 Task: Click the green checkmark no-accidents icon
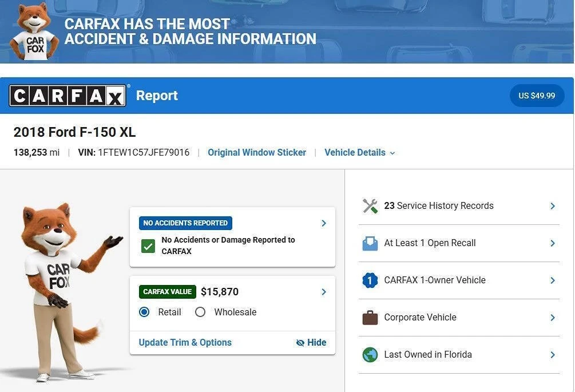148,246
